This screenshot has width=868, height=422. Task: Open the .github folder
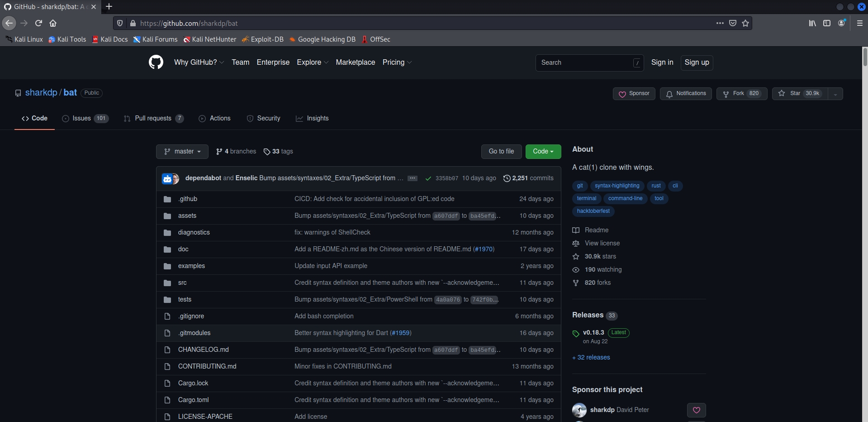pyautogui.click(x=188, y=199)
